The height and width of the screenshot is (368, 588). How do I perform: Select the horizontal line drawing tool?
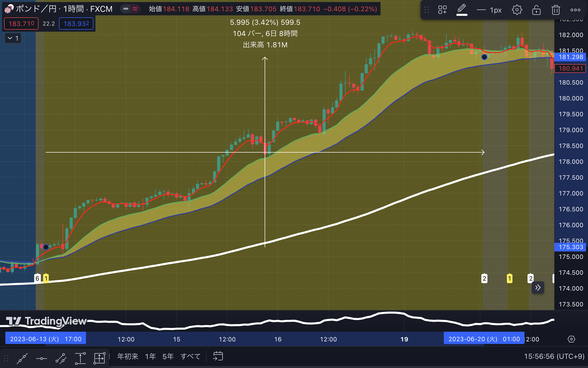pos(41,358)
